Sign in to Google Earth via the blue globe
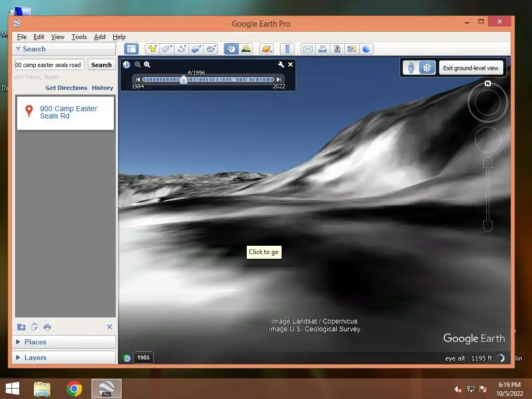Image resolution: width=532 pixels, height=399 pixels. click(x=366, y=49)
